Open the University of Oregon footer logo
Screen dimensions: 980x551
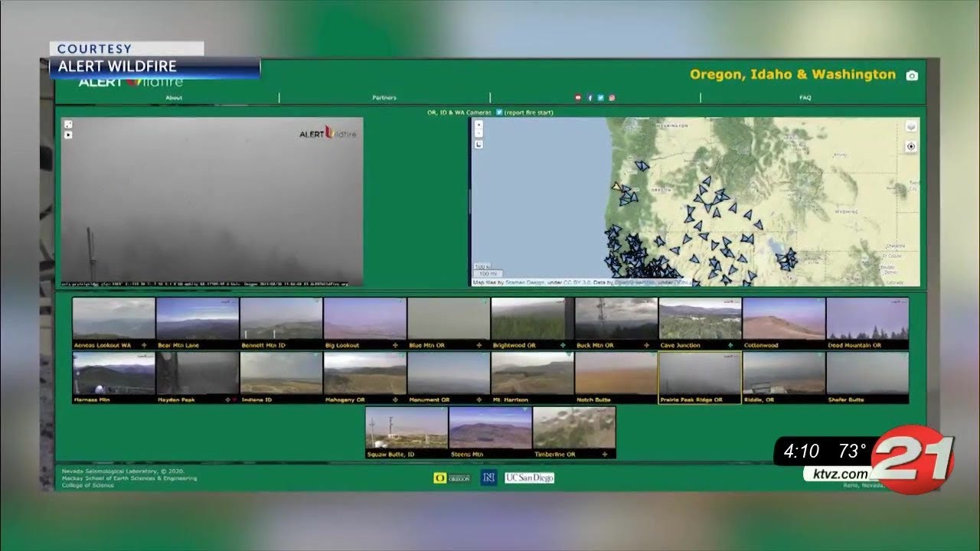[452, 478]
